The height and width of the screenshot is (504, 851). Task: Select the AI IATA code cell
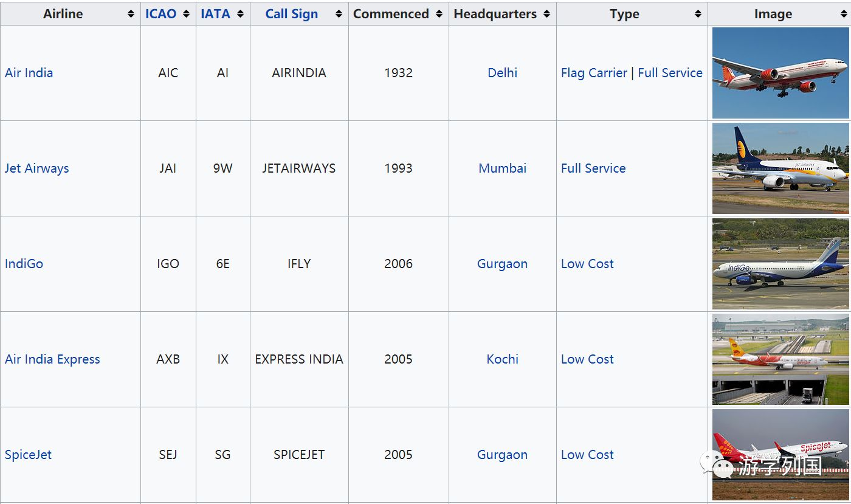[222, 73]
